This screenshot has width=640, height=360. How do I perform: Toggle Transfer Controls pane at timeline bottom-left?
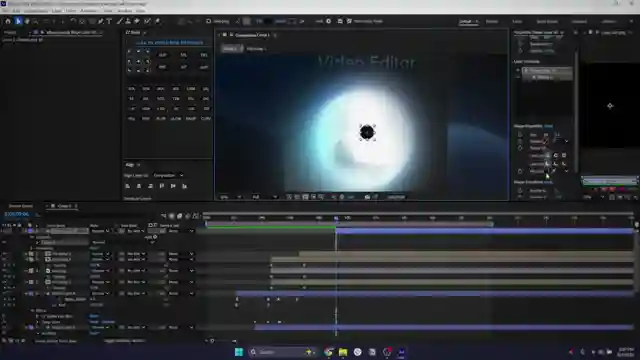[11, 340]
